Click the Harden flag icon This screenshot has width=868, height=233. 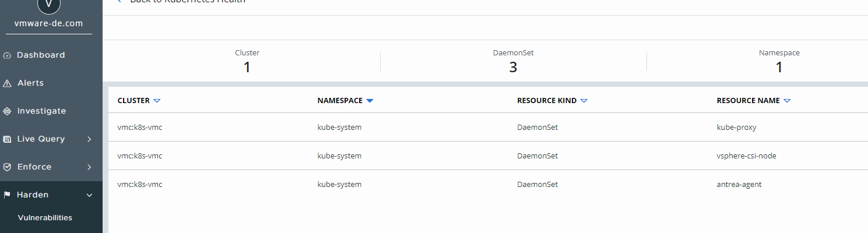[x=7, y=195]
